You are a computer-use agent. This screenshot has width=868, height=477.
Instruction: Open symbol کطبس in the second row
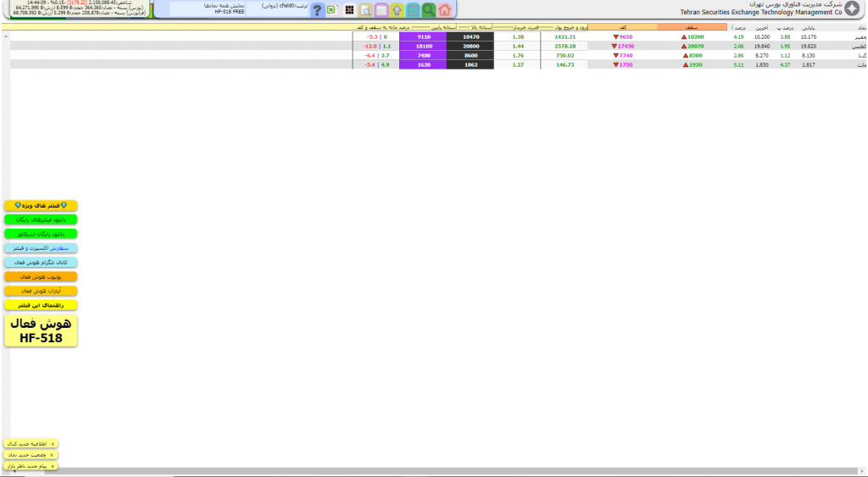tap(860, 47)
